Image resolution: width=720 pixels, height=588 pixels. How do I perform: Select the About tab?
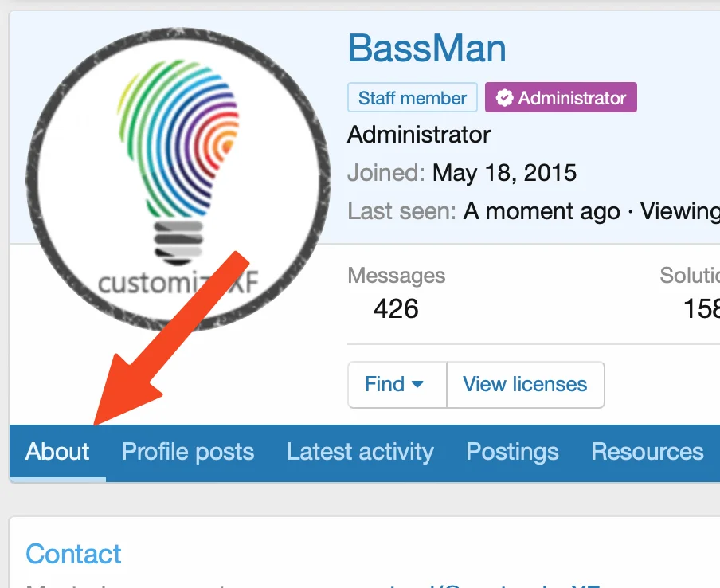pos(57,452)
